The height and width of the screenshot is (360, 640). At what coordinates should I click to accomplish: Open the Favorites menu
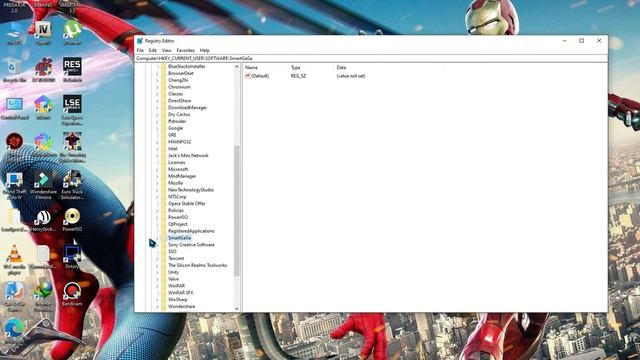(185, 50)
